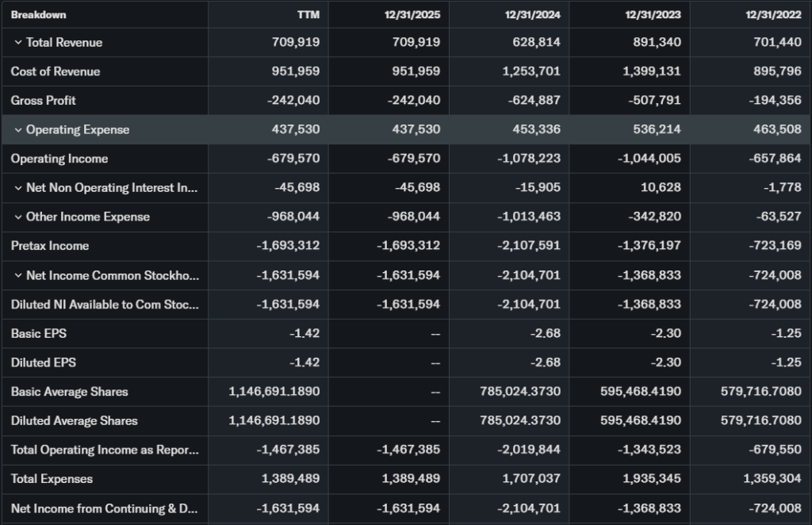Screen dimensions: 812x525
Task: Click the Total Expenses row label
Action: click(52, 479)
